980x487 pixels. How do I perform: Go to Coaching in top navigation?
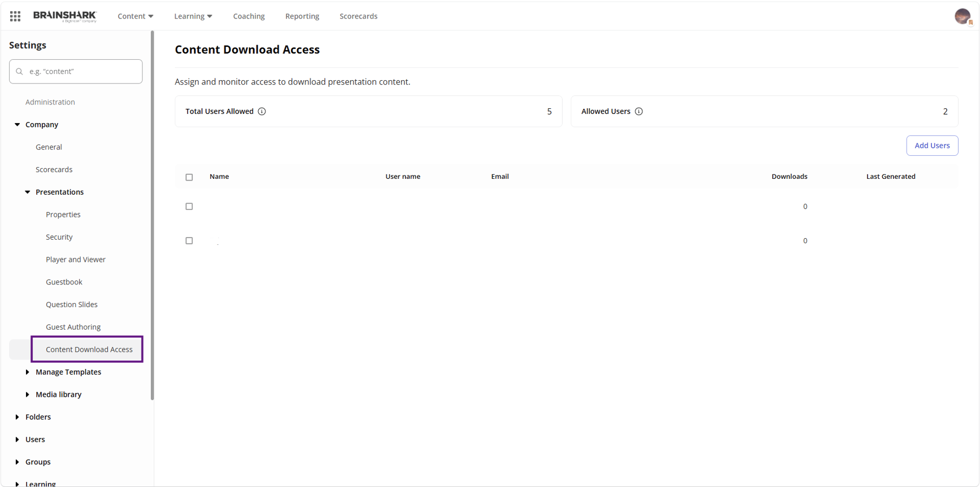(x=249, y=16)
